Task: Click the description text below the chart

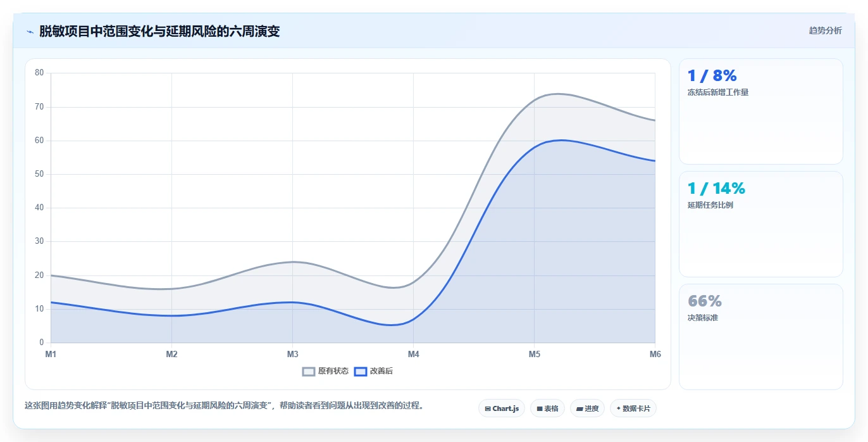Action: pyautogui.click(x=224, y=405)
